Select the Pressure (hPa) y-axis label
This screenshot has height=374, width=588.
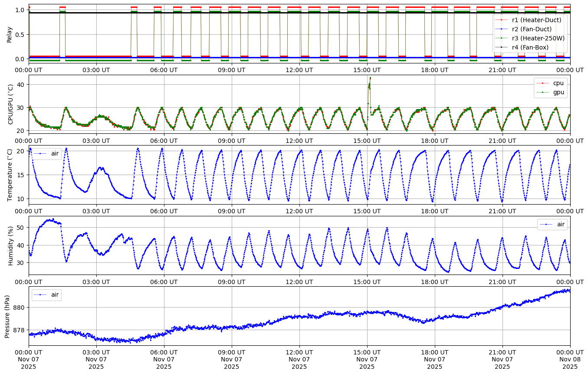pos(7,316)
